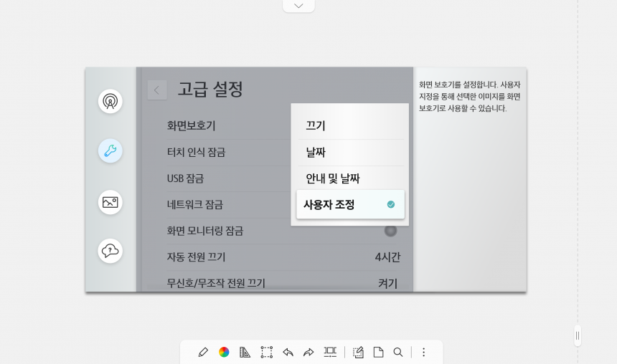Choose 날짜 option in the list
617x364 pixels.
point(350,152)
